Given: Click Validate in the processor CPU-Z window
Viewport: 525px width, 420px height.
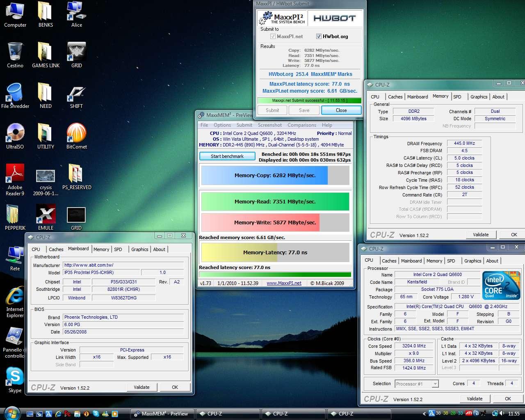Looking at the screenshot, I should point(475,399).
